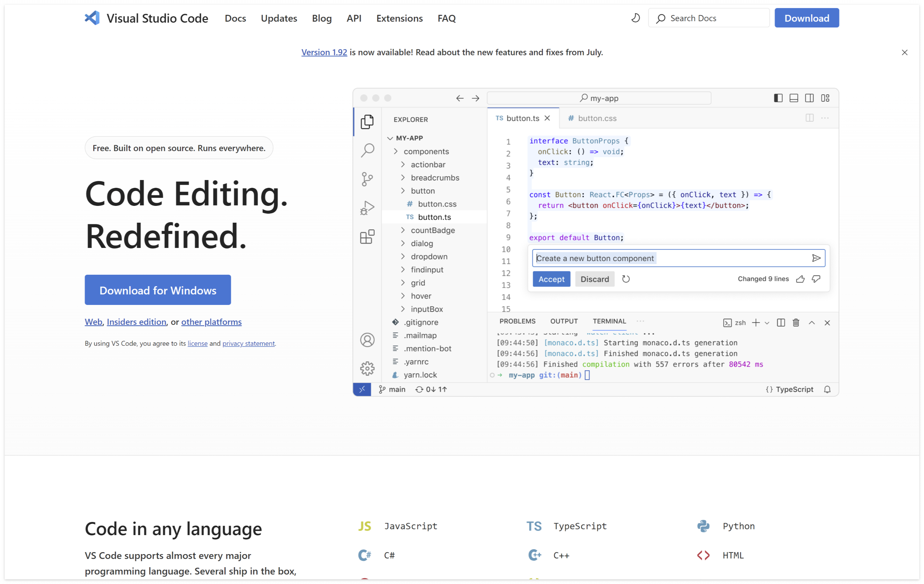The height and width of the screenshot is (584, 924).
Task: Toggle the dark theme moon icon
Action: (636, 18)
